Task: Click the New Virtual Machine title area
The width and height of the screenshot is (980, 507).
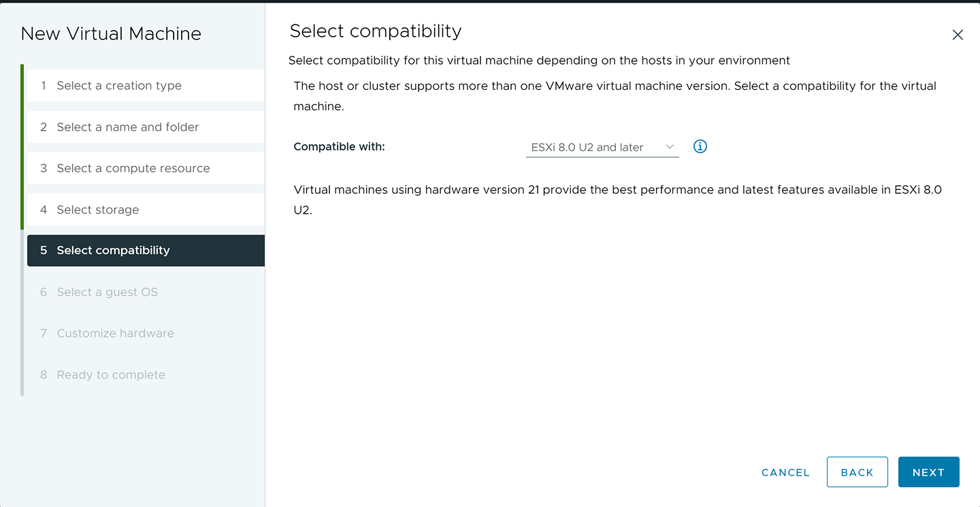Action: point(111,33)
